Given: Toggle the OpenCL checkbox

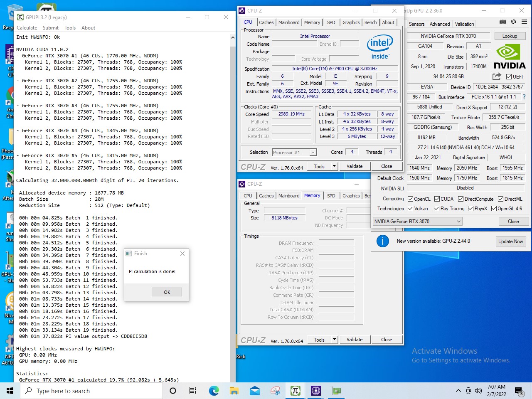Looking at the screenshot, I should tap(410, 199).
